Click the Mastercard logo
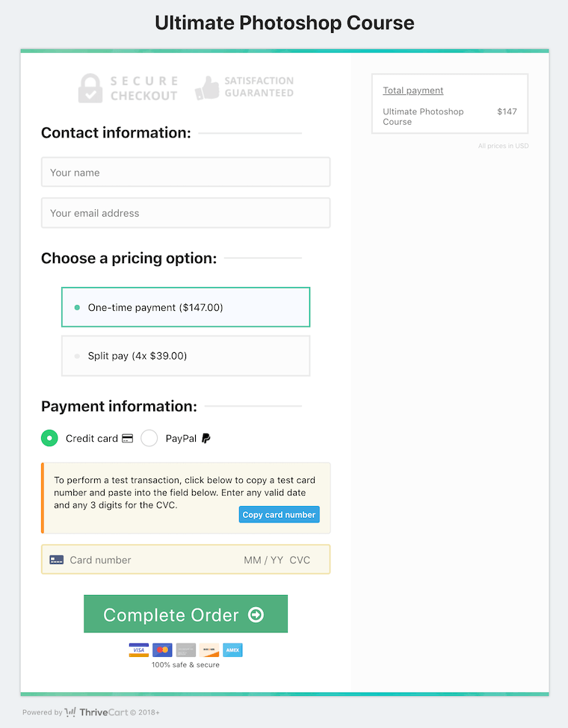Screen dimensions: 568x728 coord(162,650)
